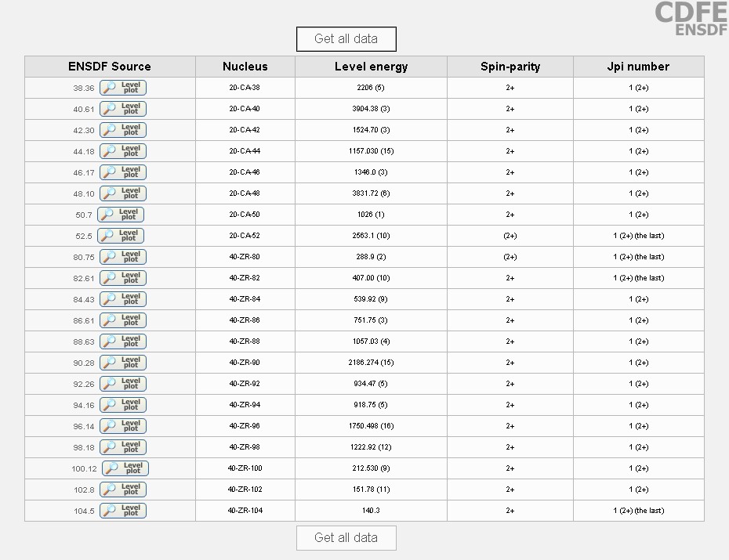Open Level plot for source 52.5
729x560 pixels.
pyautogui.click(x=121, y=236)
